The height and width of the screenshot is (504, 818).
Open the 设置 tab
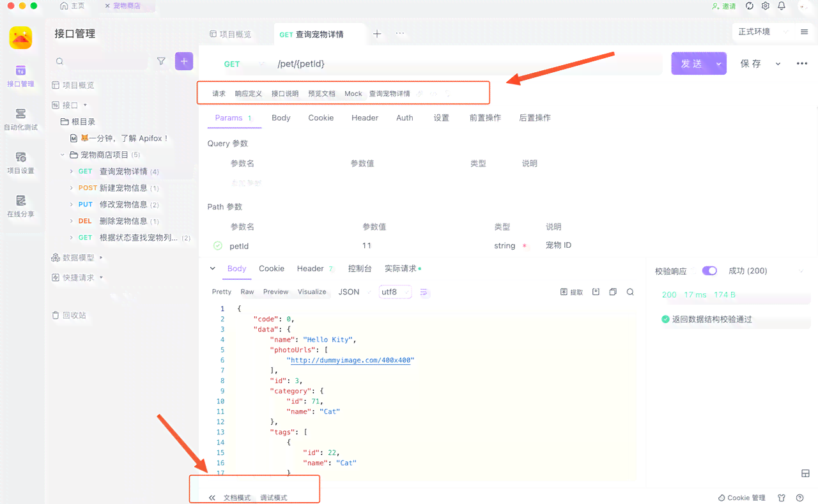click(442, 118)
